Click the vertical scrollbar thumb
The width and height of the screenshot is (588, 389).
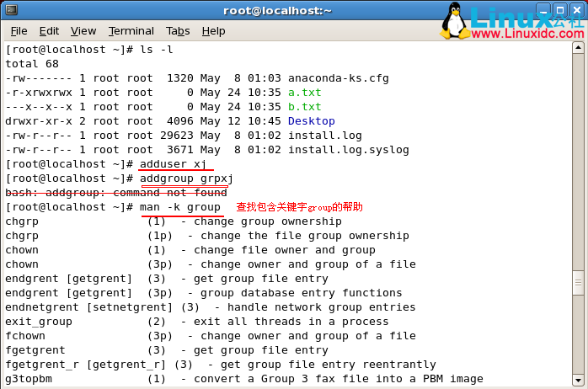pos(578,282)
